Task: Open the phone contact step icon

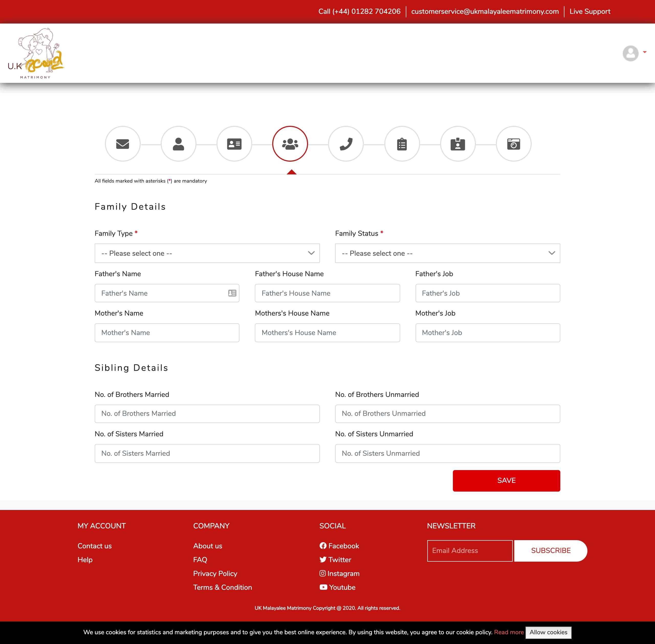Action: click(x=346, y=144)
